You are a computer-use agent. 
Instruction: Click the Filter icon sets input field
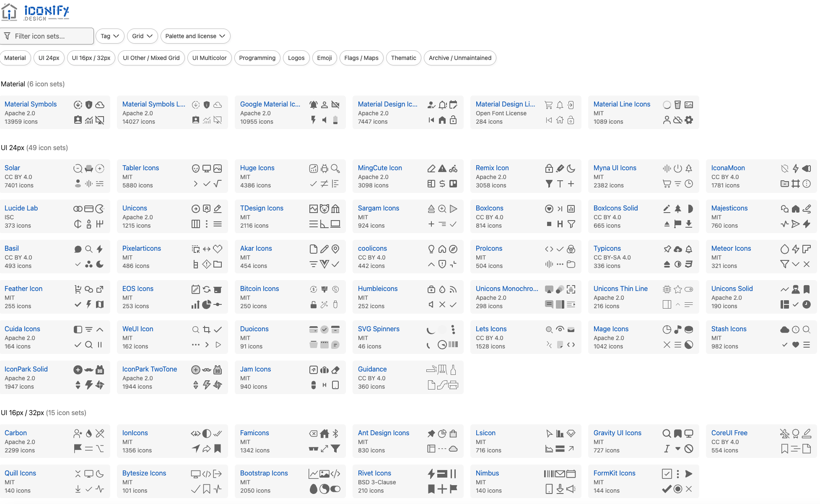47,36
